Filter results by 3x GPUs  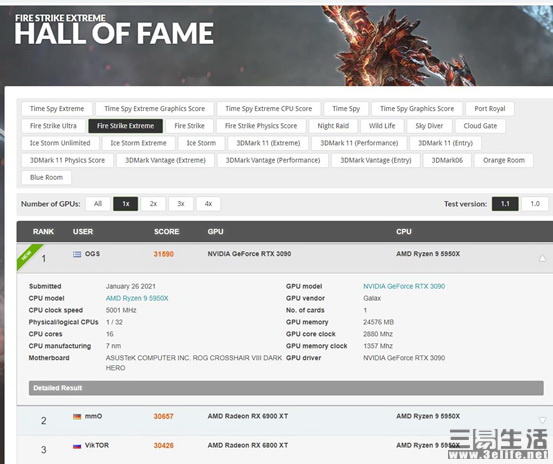(x=181, y=204)
